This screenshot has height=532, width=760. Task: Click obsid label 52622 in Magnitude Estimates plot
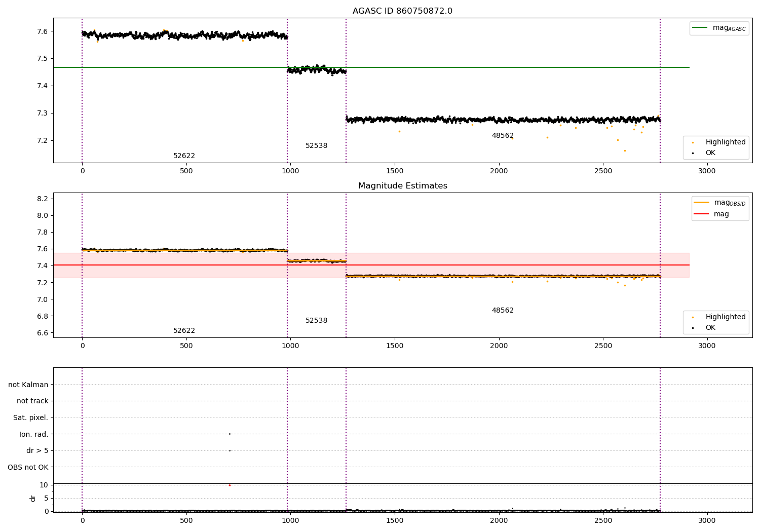[x=184, y=331]
